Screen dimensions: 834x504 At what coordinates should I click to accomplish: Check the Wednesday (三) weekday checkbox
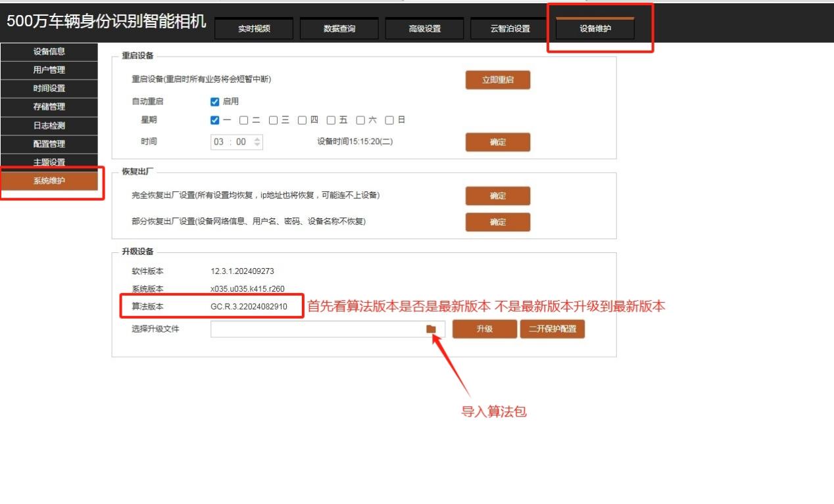(x=272, y=120)
